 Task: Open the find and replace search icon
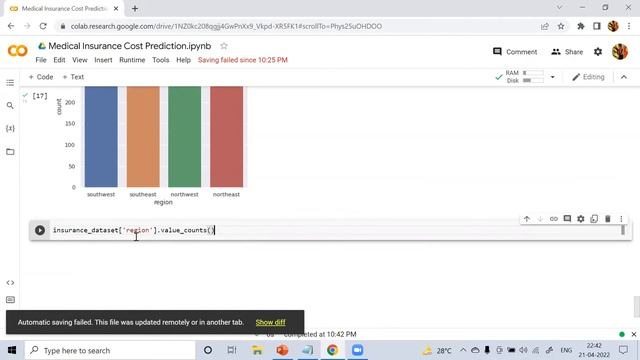coord(10,106)
